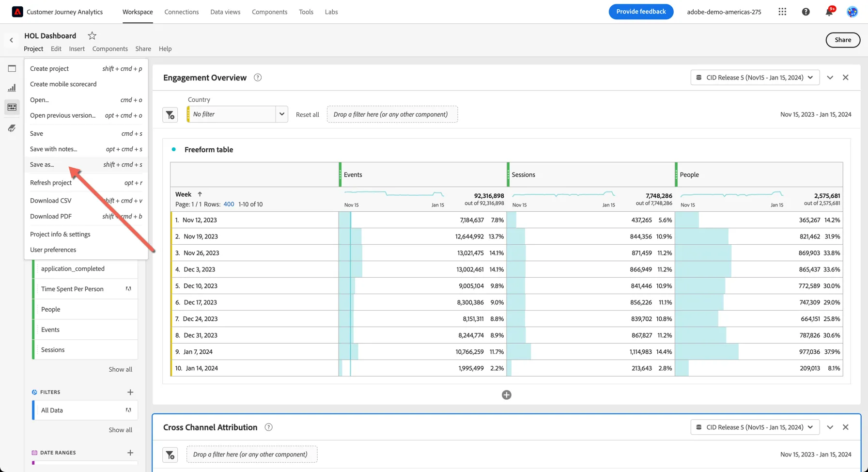Open Engagement Overview data view dropdown
Viewport: 868px width, 472px height.
pos(755,78)
